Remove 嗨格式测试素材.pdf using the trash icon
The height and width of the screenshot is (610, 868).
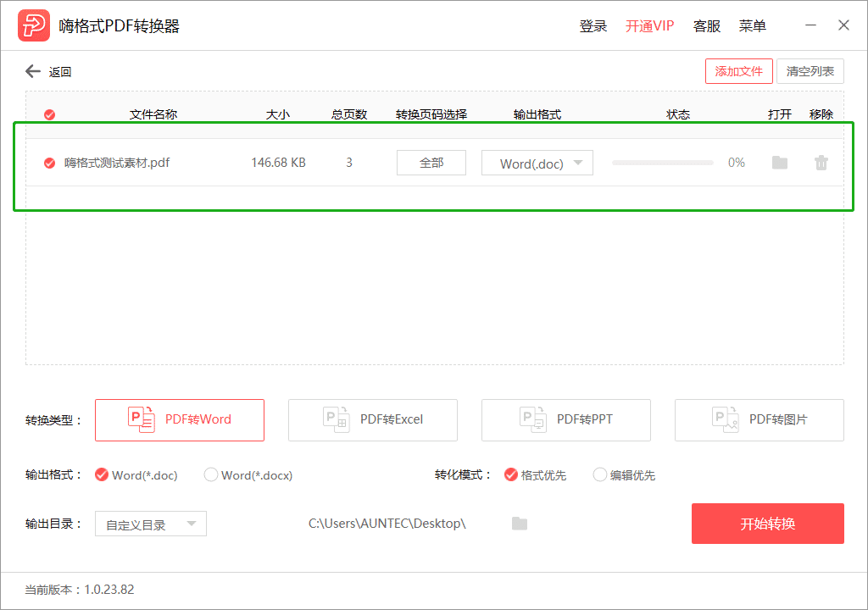pos(821,162)
